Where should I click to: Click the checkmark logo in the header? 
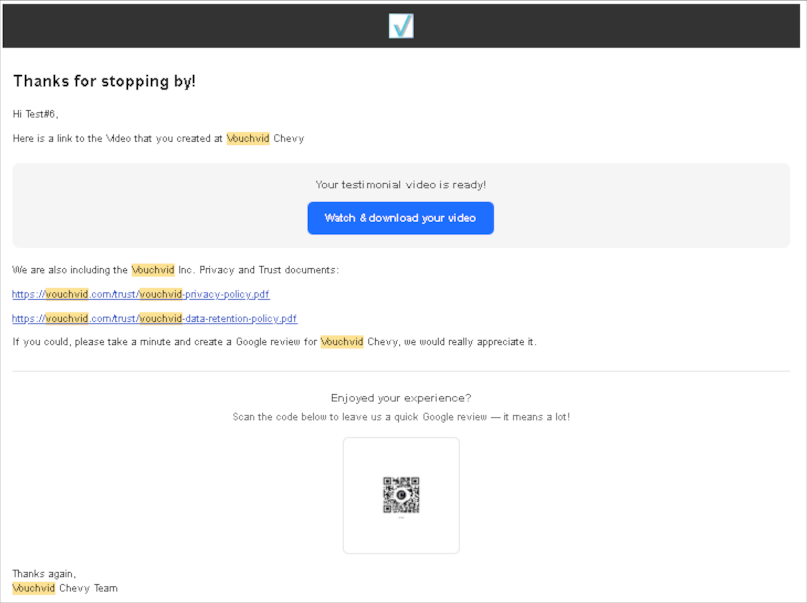tap(401, 26)
